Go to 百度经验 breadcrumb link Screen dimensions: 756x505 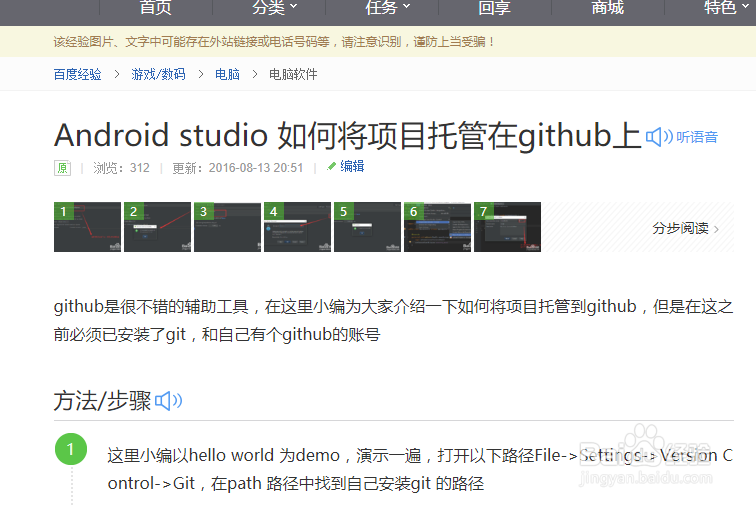point(78,74)
